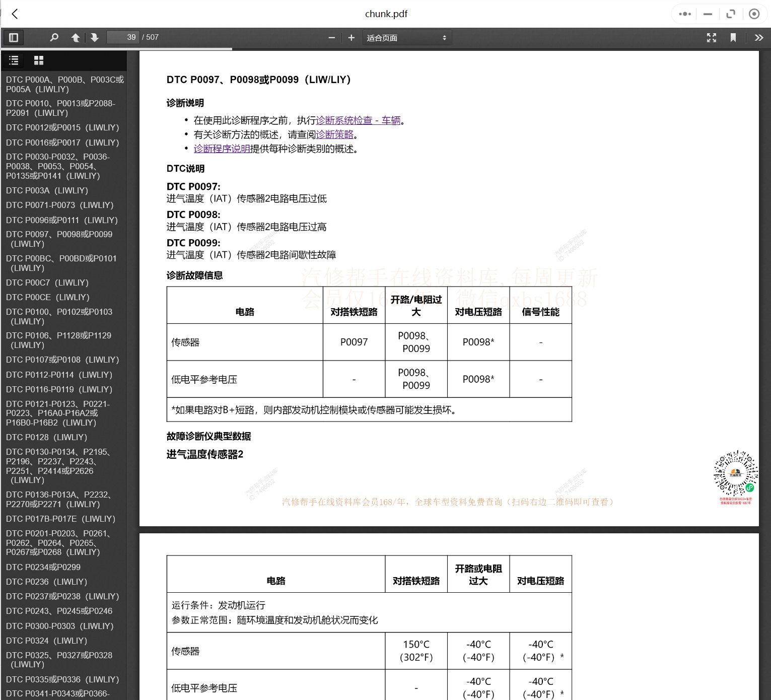The width and height of the screenshot is (771, 700).
Task: Select DTC P0128 (LIWLIY) outline entry
Action: coord(46,437)
